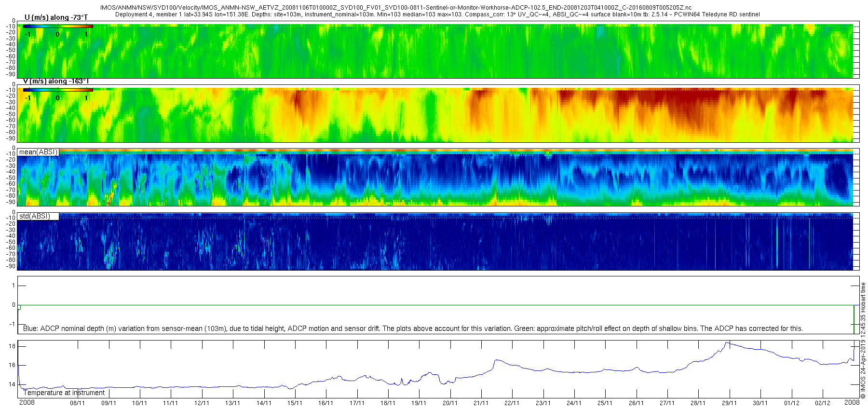868x410 pixels.
Task: Click the '09/11' date tick label
Action: click(108, 403)
